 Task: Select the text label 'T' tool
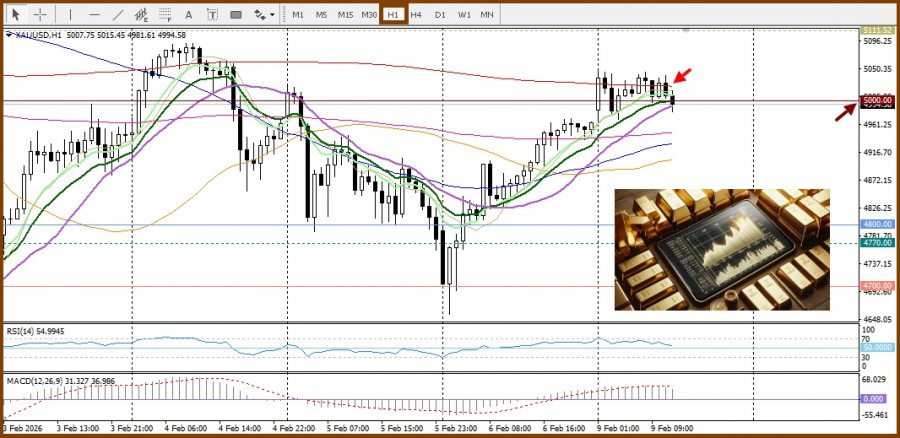click(212, 14)
